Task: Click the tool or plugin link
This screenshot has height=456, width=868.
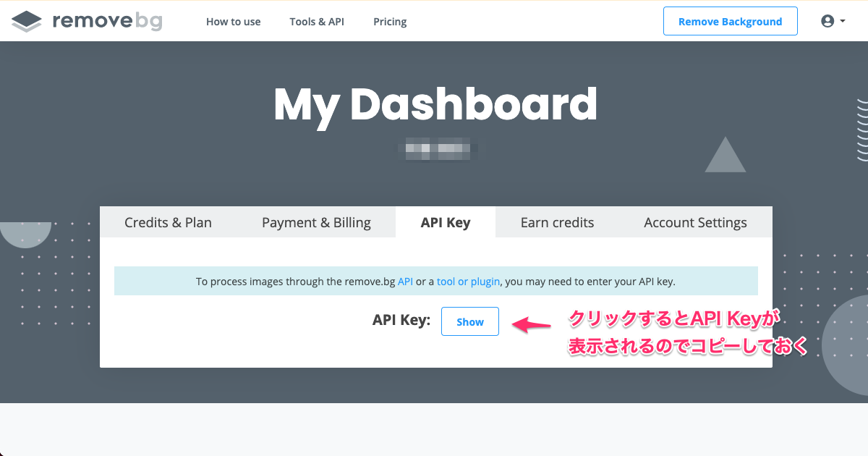Action: click(x=468, y=281)
